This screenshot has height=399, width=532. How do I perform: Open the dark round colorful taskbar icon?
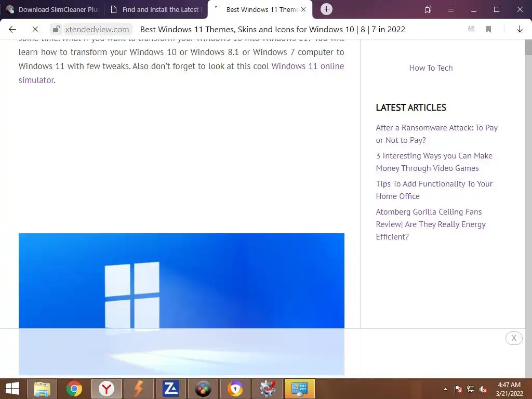(203, 389)
